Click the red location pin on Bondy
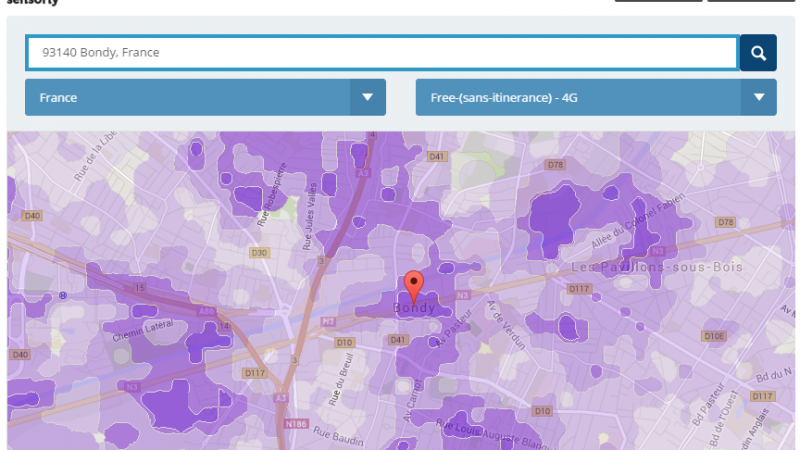Image resolution: width=800 pixels, height=450 pixels. 414,287
